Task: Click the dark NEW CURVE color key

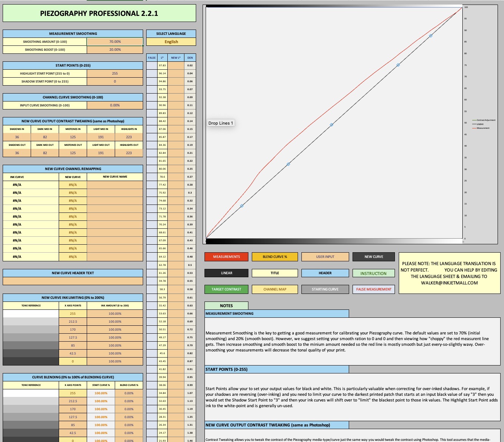Action: [x=374, y=257]
